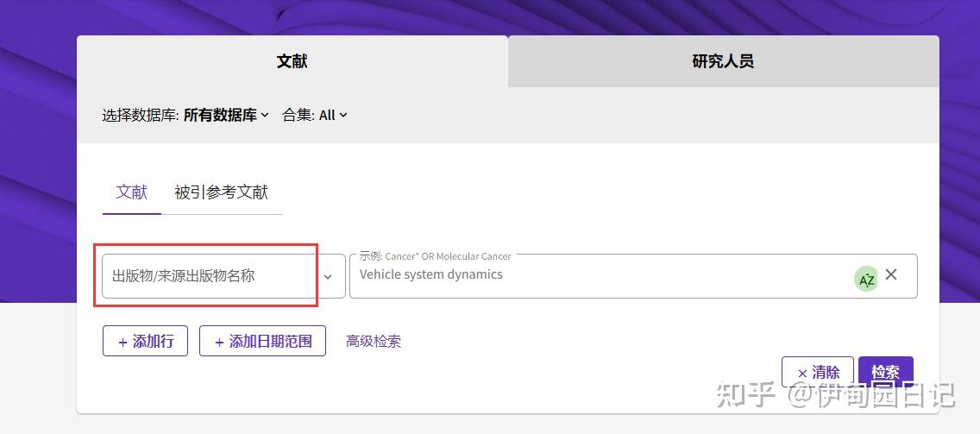Viewport: 980px width, 434px height.
Task: Open the 高级检索 link
Action: (374, 341)
